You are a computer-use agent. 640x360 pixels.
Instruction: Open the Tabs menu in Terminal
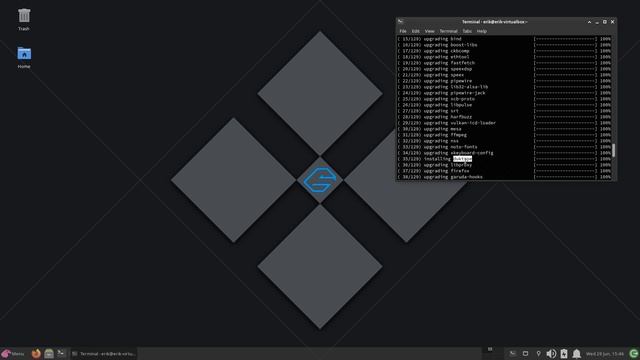[467, 31]
